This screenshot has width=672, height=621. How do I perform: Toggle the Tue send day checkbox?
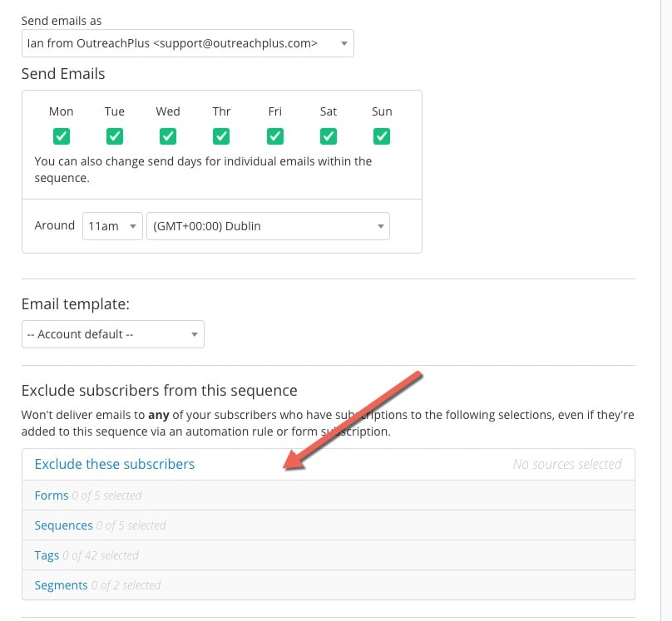coord(115,136)
